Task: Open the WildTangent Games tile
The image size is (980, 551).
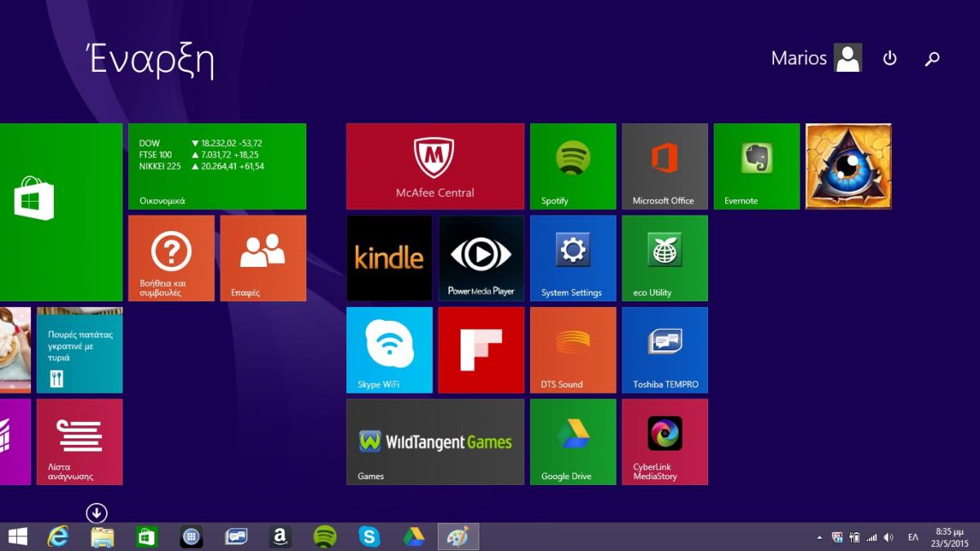Action: (435, 442)
